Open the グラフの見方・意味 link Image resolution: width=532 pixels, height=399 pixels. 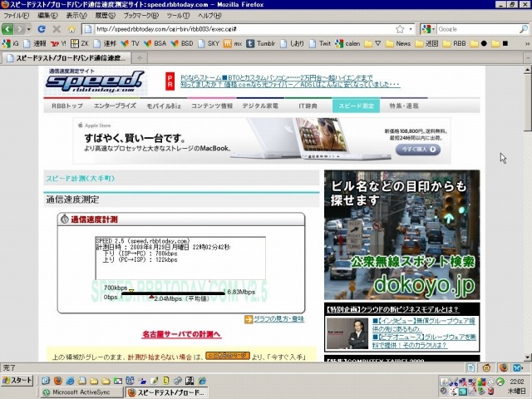(x=279, y=319)
